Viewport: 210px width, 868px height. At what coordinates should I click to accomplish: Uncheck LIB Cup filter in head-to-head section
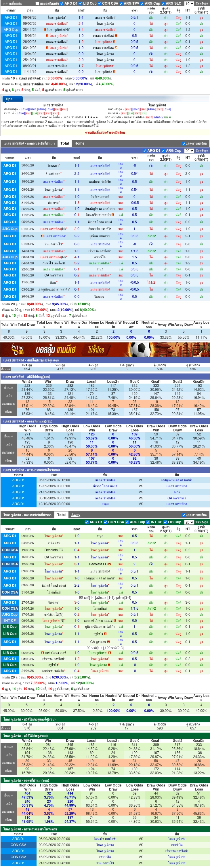click(80, 3)
